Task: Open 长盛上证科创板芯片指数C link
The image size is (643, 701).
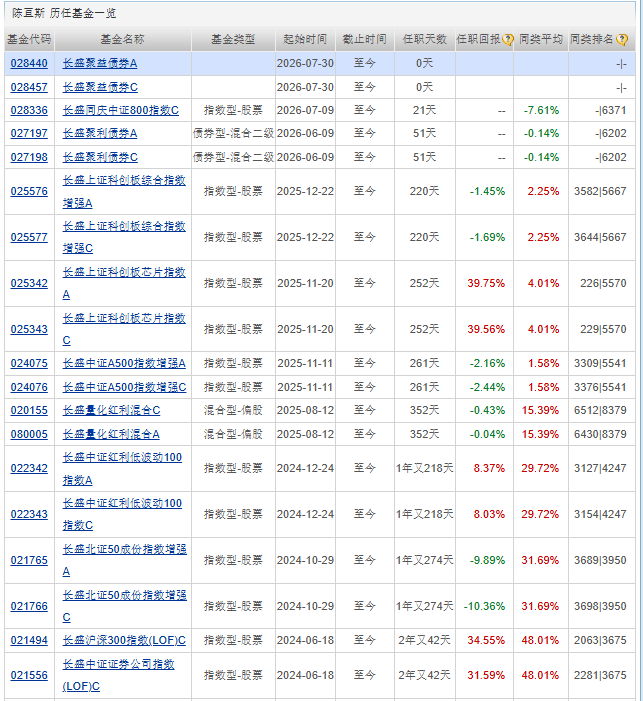Action: click(124, 329)
